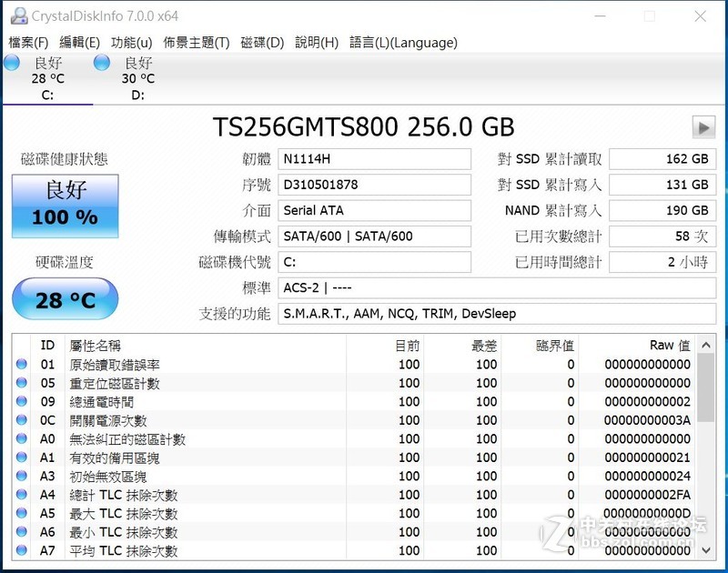Switch to the D: drive tab

pos(138,79)
